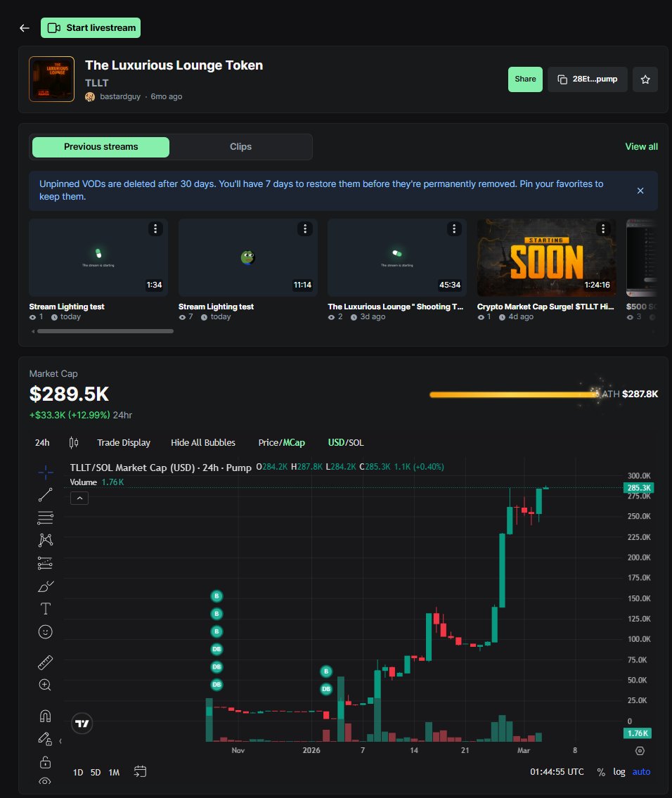This screenshot has width=672, height=798.
Task: Toggle Hide All Bubbles on the chart
Action: [x=203, y=442]
